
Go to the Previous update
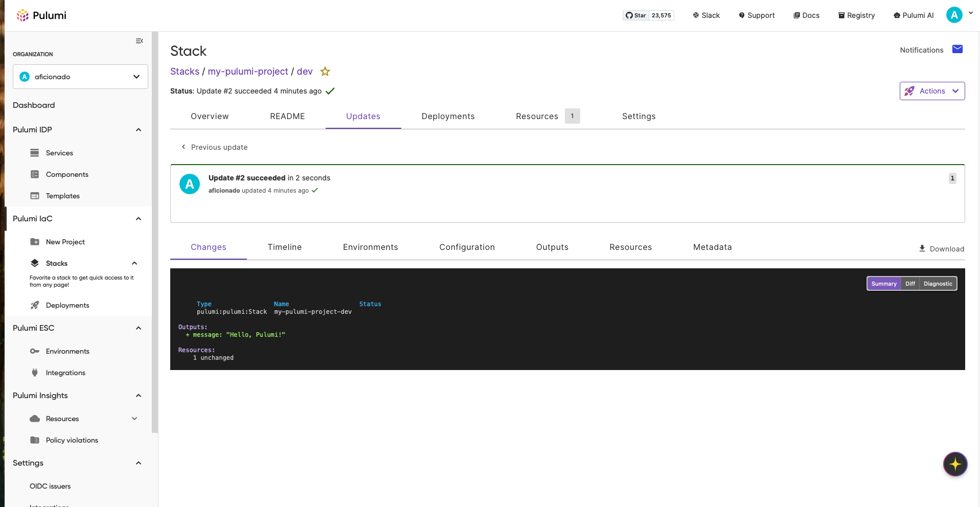[x=214, y=147]
